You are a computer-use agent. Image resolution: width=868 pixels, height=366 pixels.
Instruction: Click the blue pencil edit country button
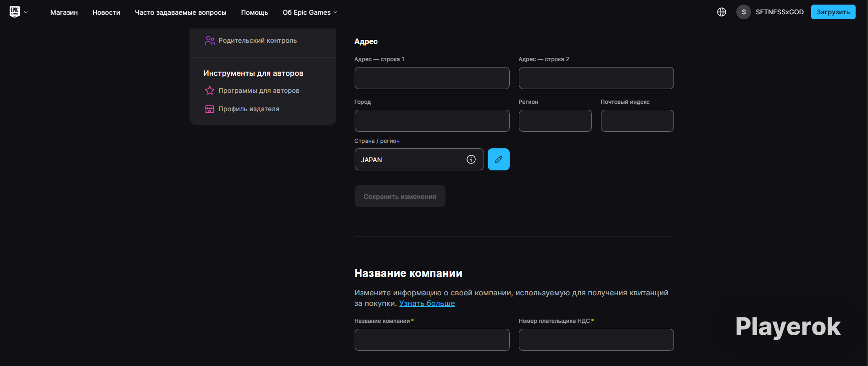pos(499,159)
